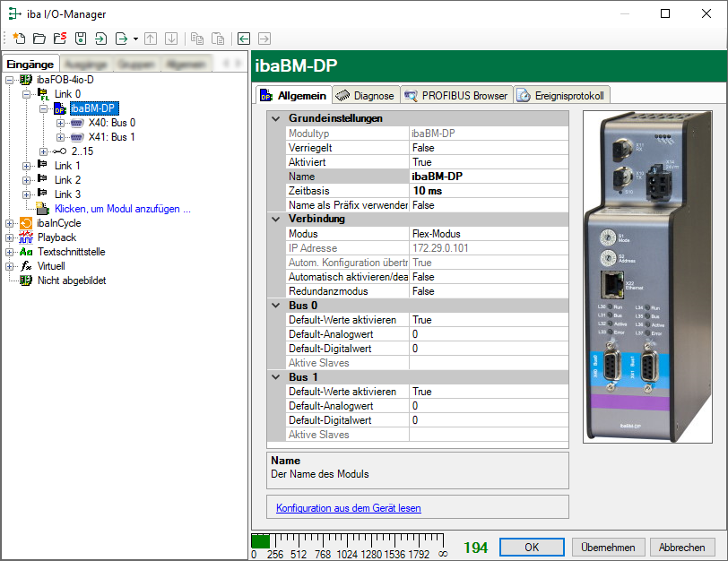Collapse the Verbindung property section
Screen dimensions: 728x561
pos(275,219)
